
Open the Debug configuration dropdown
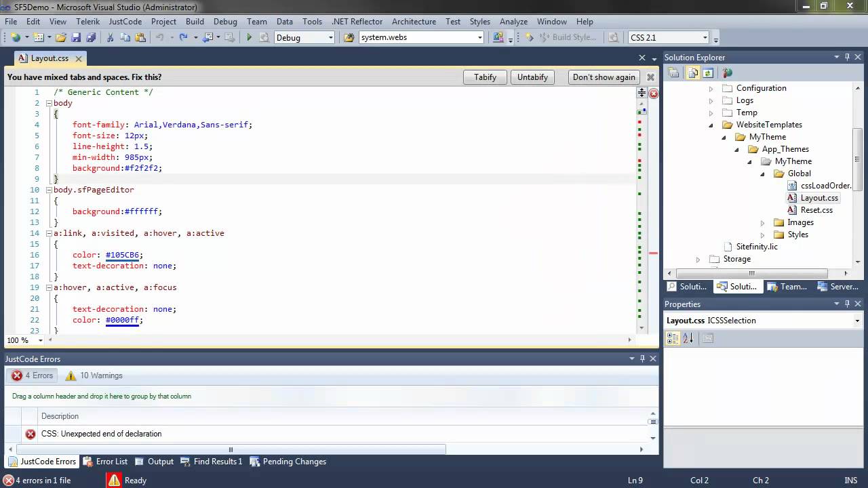tap(330, 38)
